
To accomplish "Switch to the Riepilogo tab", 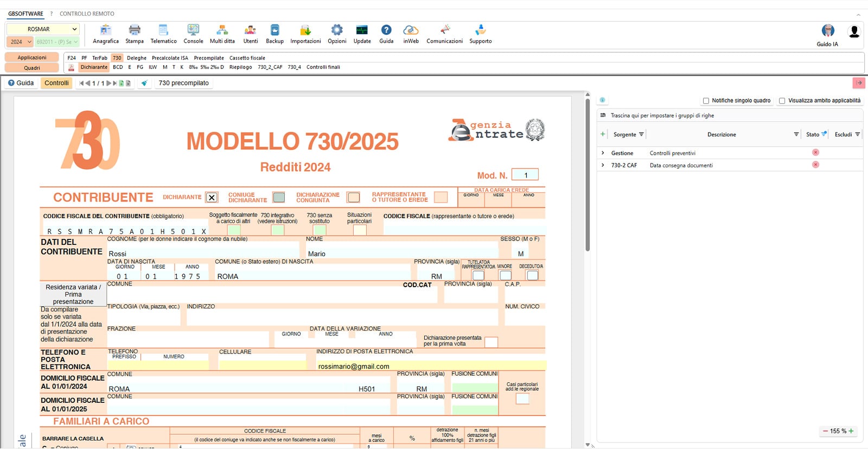I will (240, 67).
